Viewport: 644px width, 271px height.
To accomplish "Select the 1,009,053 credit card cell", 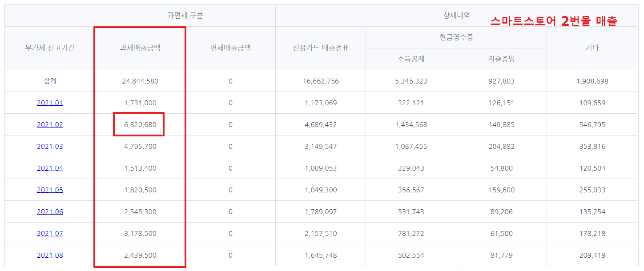I will tap(321, 168).
